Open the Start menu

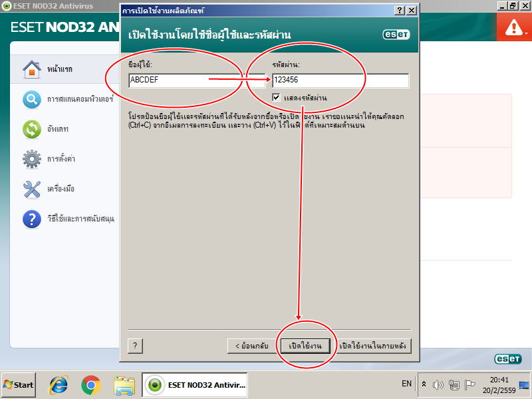(x=19, y=385)
